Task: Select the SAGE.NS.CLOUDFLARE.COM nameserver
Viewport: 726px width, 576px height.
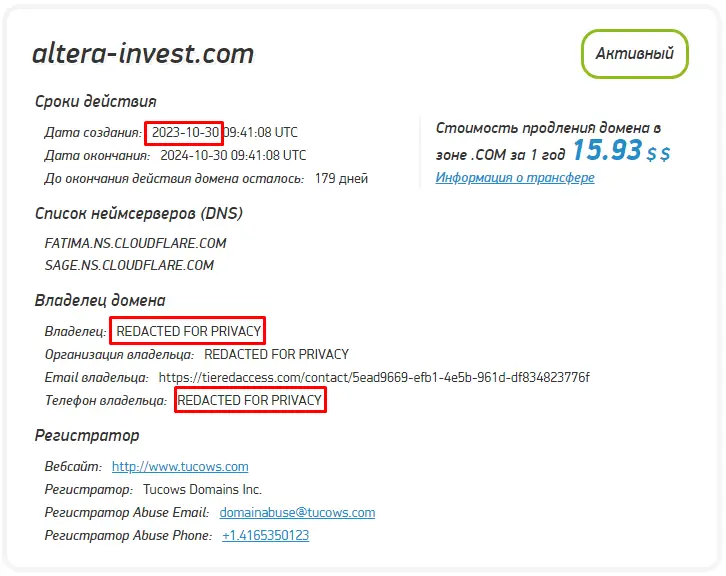Action: point(130,265)
